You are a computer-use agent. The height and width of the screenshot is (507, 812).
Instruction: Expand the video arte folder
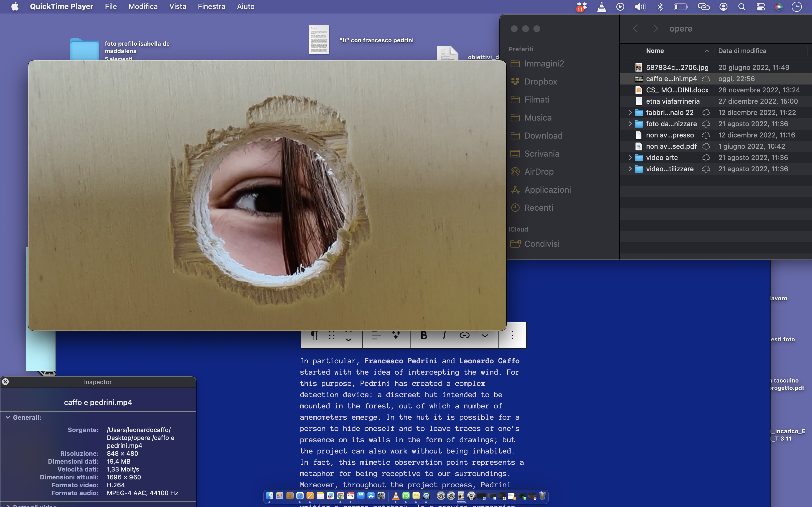point(630,158)
